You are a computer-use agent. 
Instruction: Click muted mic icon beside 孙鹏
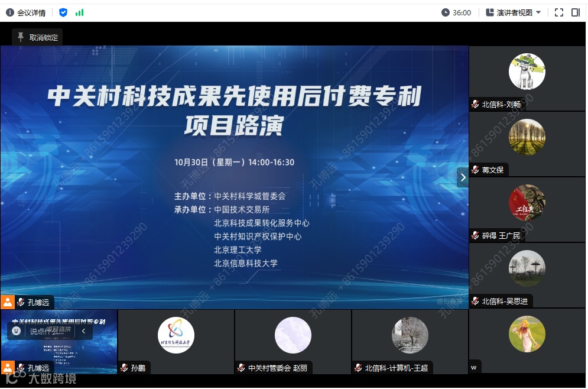(124, 368)
